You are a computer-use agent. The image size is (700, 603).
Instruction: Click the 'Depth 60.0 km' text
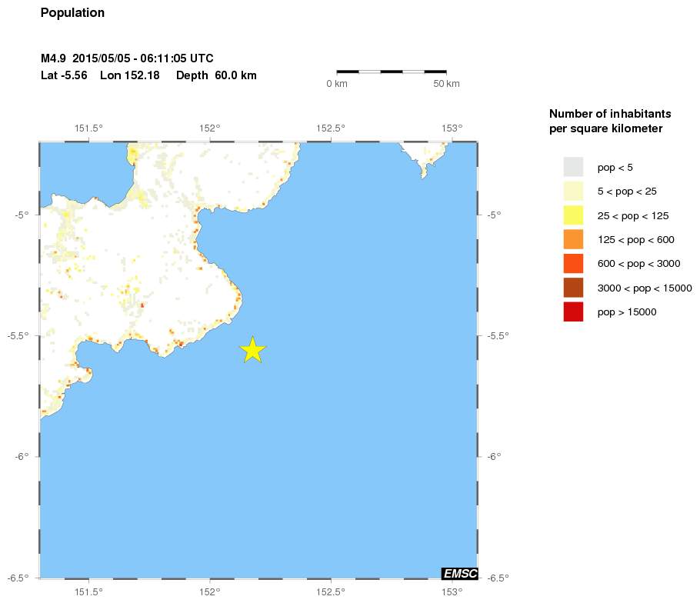coord(216,75)
